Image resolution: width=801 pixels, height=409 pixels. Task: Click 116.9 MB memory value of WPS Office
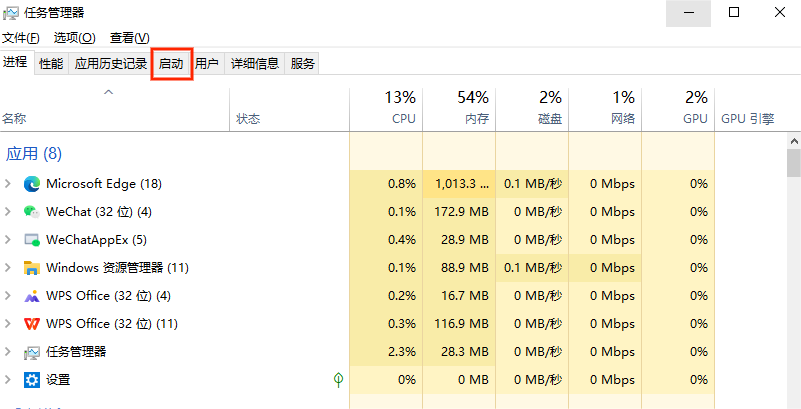(461, 324)
